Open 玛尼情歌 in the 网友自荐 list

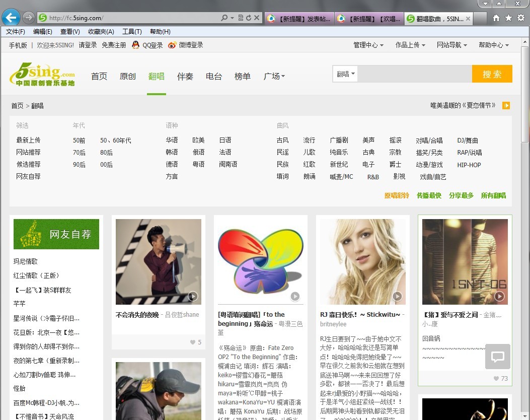25,261
